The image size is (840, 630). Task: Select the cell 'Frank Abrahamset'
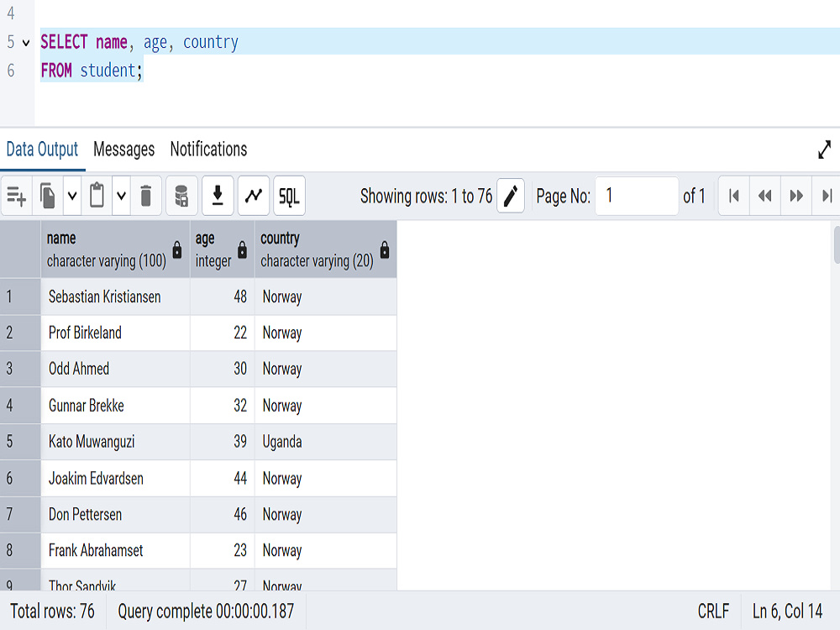point(115,551)
